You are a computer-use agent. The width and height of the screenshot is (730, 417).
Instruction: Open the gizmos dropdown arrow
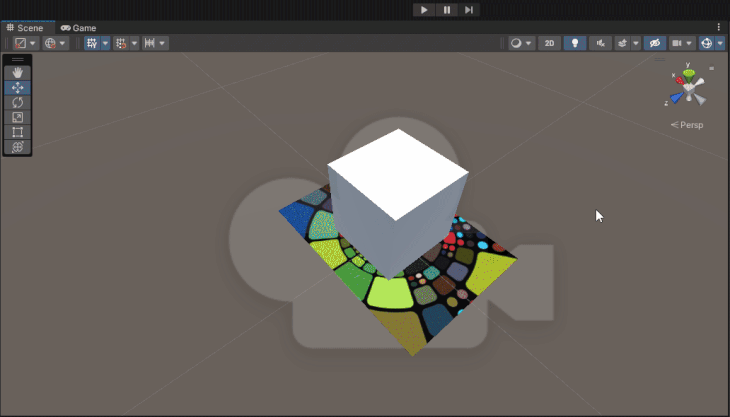coord(720,43)
